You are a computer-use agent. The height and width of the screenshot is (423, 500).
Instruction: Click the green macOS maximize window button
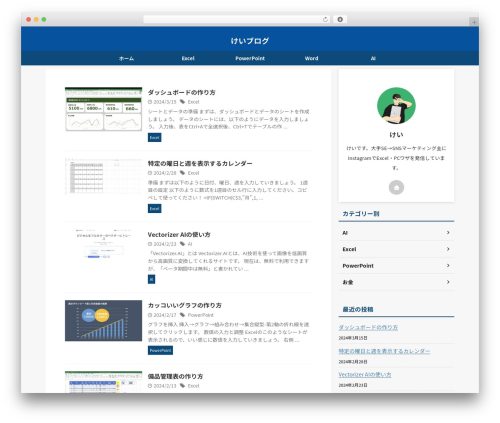click(x=44, y=19)
